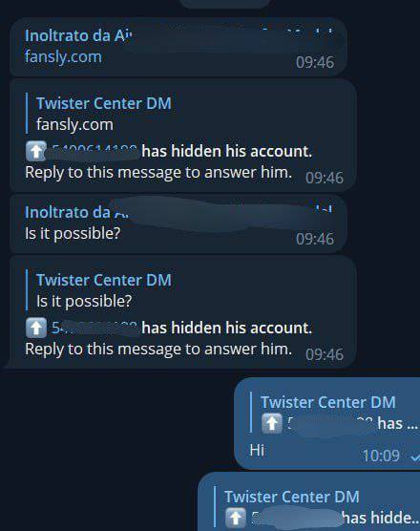Click the 'Twister Center DM' quote in the 'Hi' message
The width and height of the screenshot is (420, 531).
click(334, 413)
